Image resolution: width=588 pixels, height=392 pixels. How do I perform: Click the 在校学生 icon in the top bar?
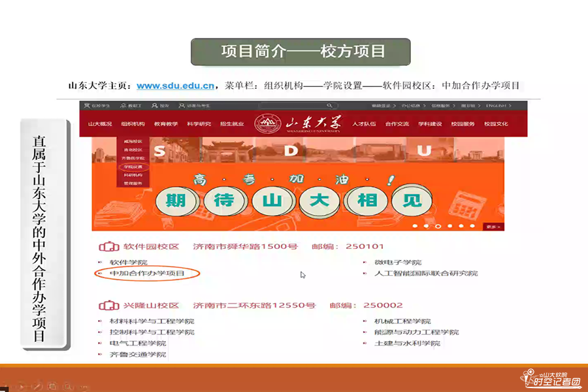click(x=86, y=105)
